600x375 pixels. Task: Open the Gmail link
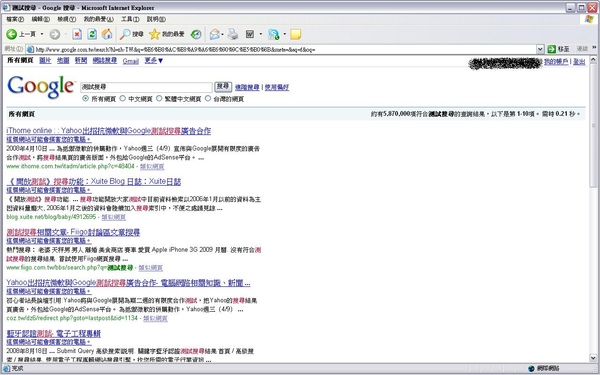pyautogui.click(x=130, y=61)
